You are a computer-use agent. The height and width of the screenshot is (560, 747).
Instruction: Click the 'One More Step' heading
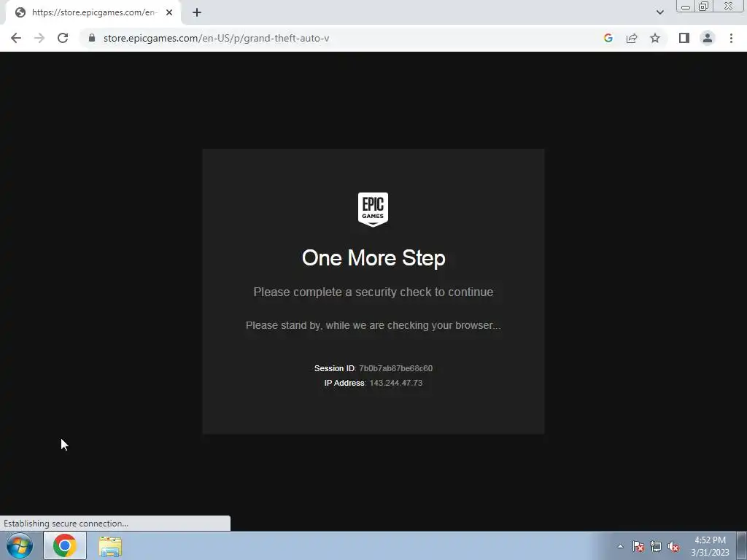(x=373, y=258)
